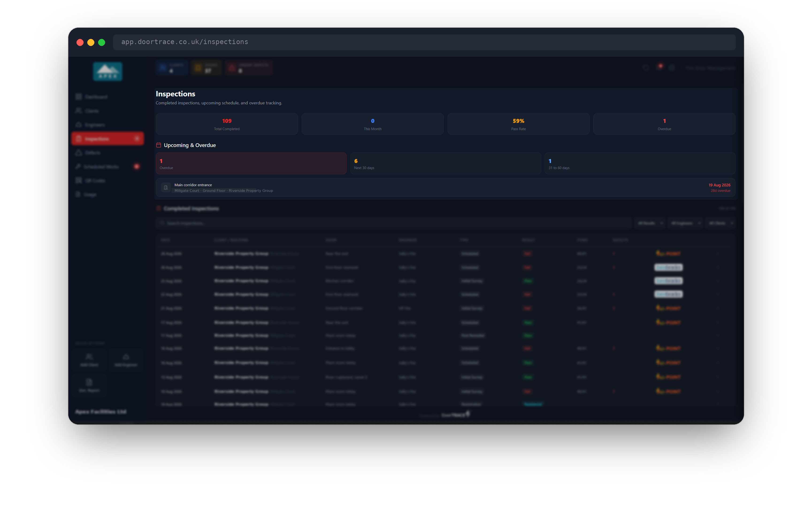Viewport: 812px width, 522px height.
Task: Open Engineers in the sidebar
Action: pos(107,125)
